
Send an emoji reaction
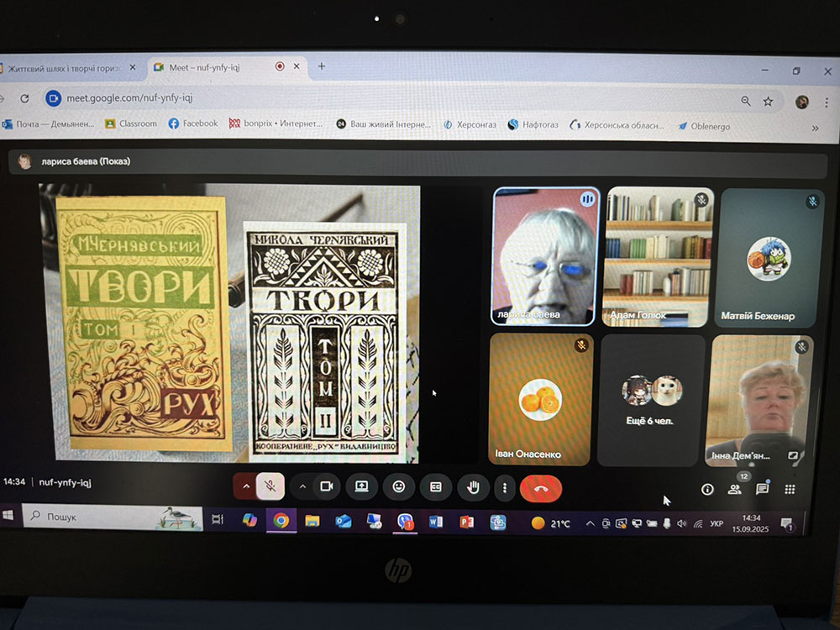click(x=398, y=486)
